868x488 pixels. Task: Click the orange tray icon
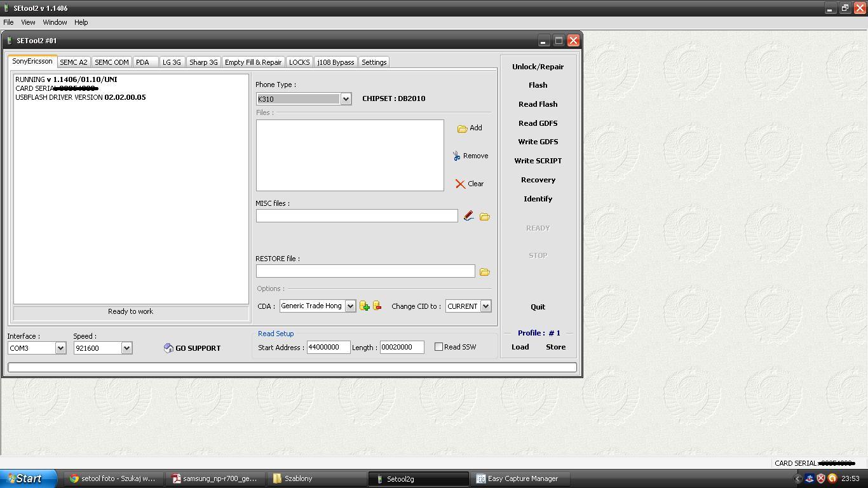[x=832, y=478]
